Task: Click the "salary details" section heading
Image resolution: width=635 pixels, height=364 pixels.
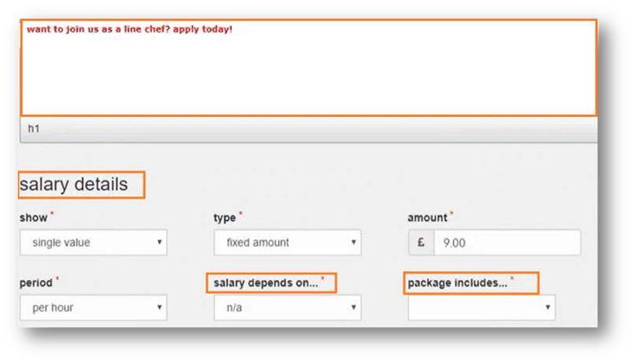Action: tap(73, 184)
